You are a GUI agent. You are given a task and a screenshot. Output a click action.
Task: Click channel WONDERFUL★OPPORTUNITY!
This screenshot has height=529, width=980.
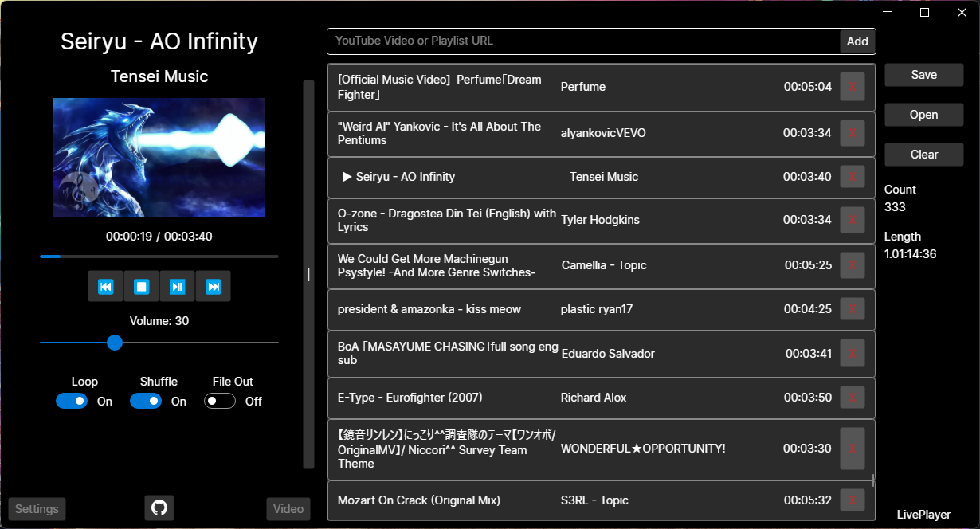click(x=643, y=449)
